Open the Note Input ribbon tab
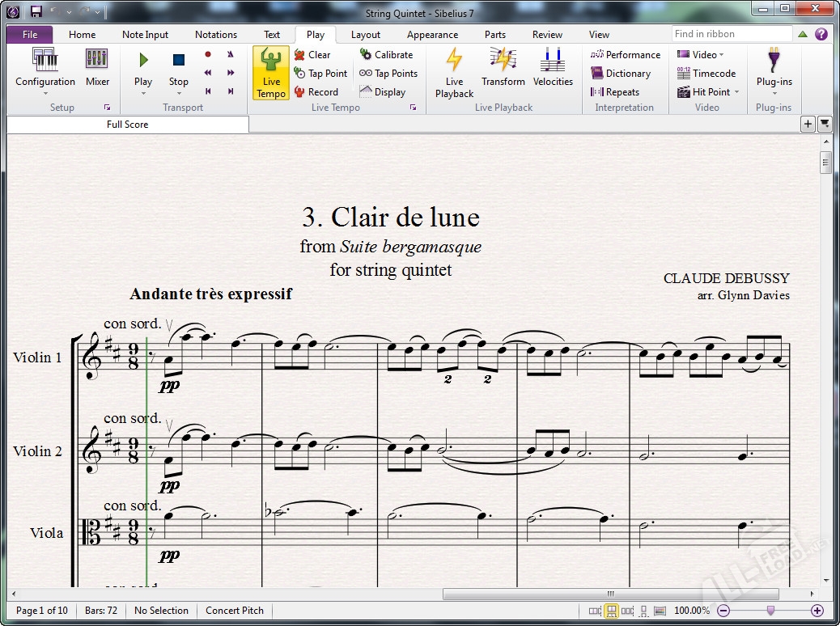Viewport: 840px width, 626px height. (x=145, y=34)
